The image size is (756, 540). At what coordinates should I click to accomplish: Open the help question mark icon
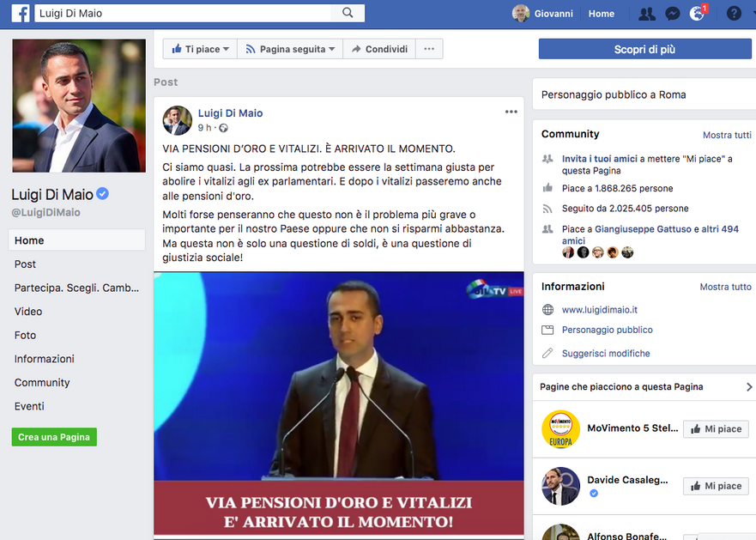(x=734, y=14)
